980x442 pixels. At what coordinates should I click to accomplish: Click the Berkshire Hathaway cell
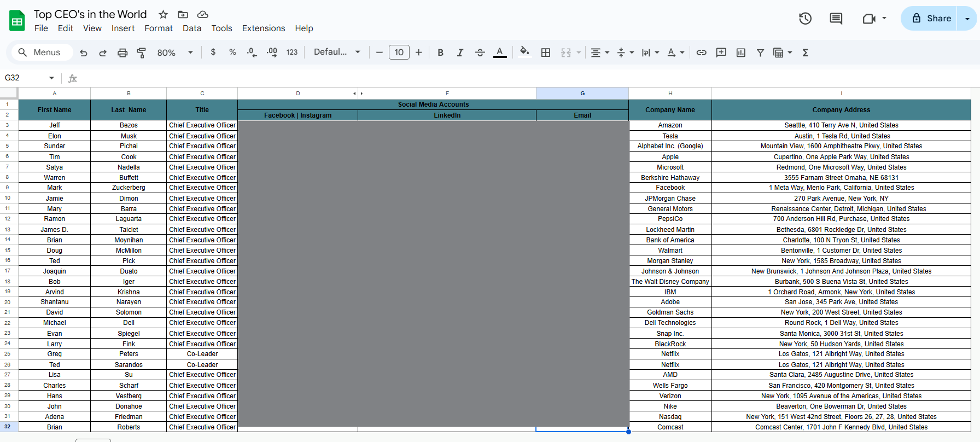pyautogui.click(x=670, y=178)
